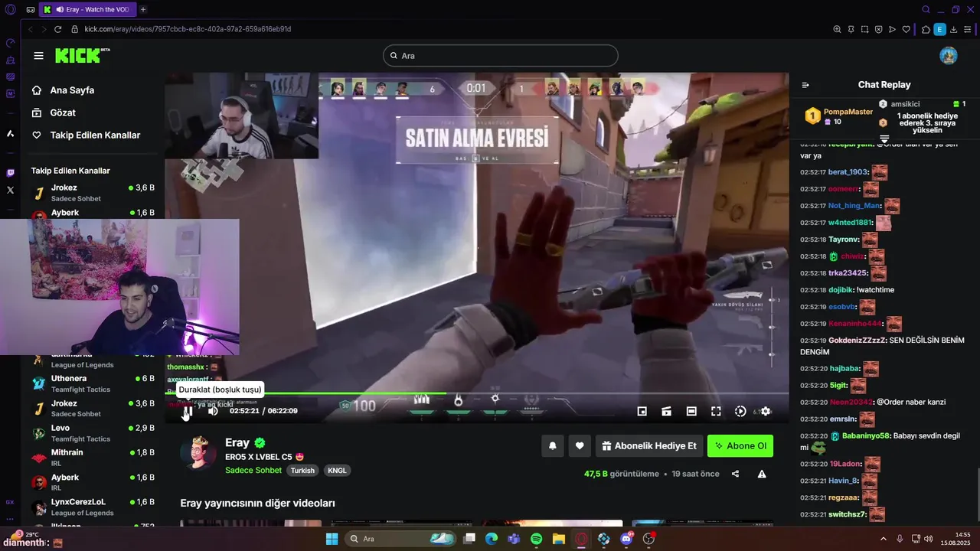Reload the page in browser
This screenshot has height=551, width=980.
pos(57,29)
